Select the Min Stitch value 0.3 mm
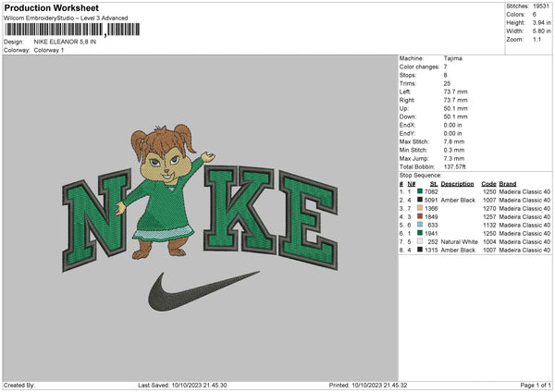The height and width of the screenshot is (392, 555). coord(454,150)
